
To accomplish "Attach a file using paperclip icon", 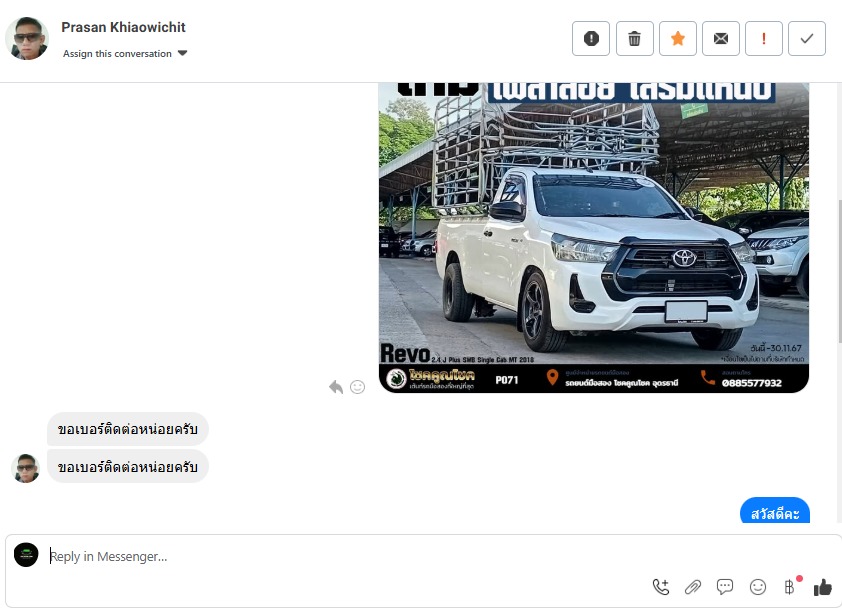I will pos(693,587).
